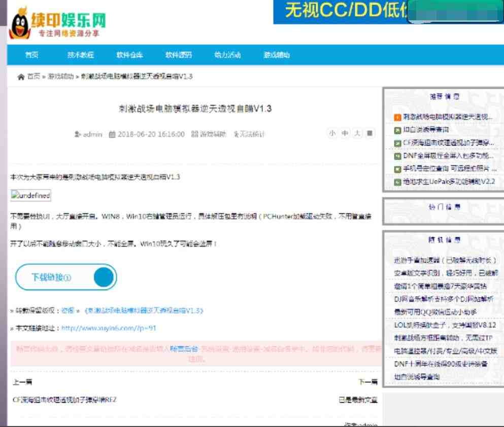Click the blue circle on the download button

[105, 277]
